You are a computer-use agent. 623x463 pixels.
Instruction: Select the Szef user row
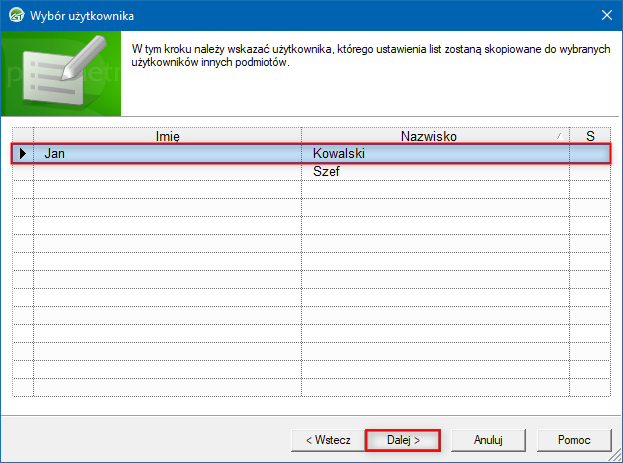tap(312, 171)
